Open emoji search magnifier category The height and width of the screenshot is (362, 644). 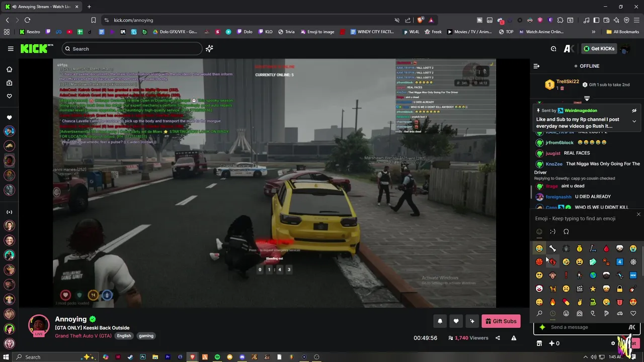(x=539, y=314)
